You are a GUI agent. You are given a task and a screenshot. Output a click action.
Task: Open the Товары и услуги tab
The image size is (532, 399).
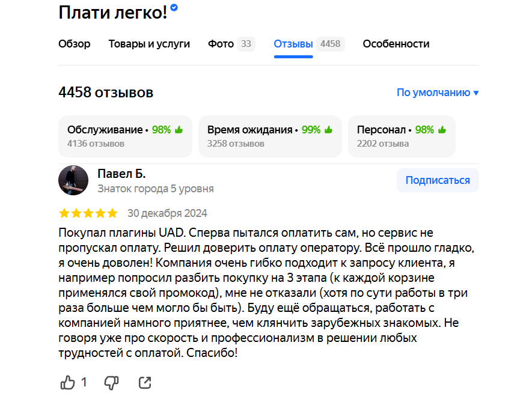pos(149,44)
